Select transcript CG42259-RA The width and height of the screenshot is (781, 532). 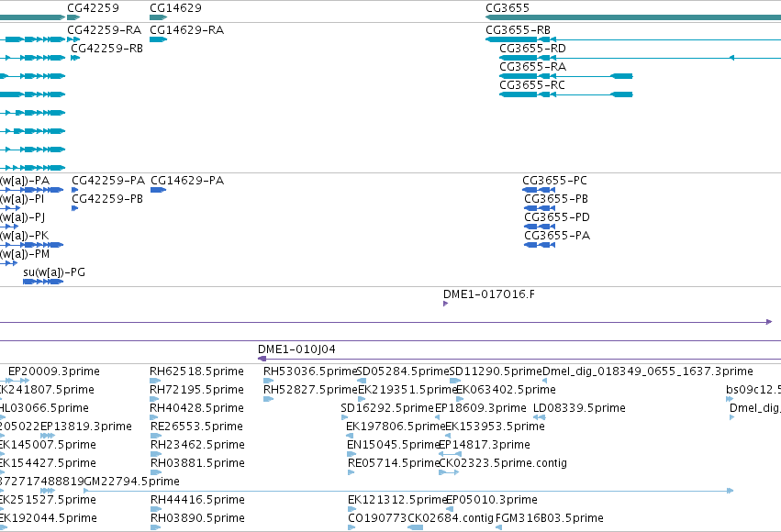pos(104,30)
